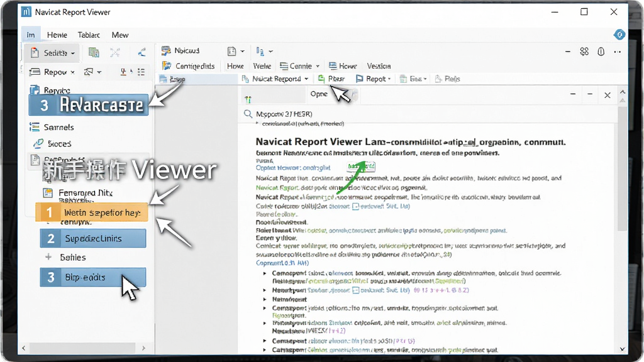Click the align objects icon
Viewport: 644px width, 362px height.
point(260,52)
